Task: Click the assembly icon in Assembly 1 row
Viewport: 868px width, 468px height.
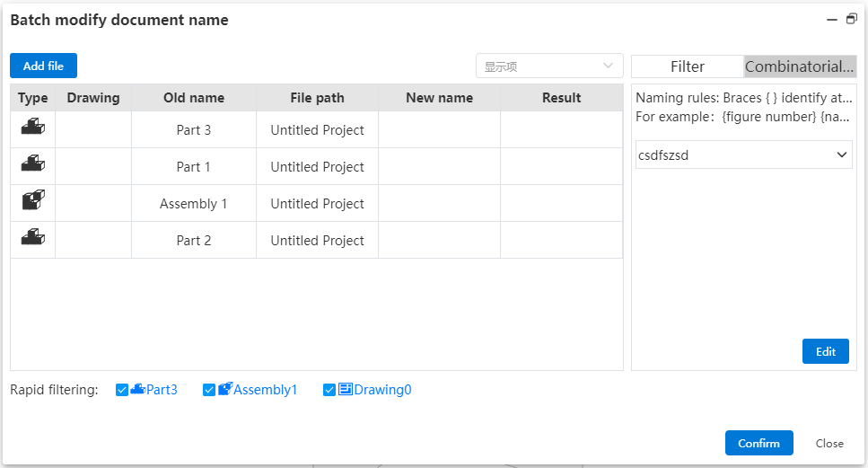Action: (x=32, y=200)
